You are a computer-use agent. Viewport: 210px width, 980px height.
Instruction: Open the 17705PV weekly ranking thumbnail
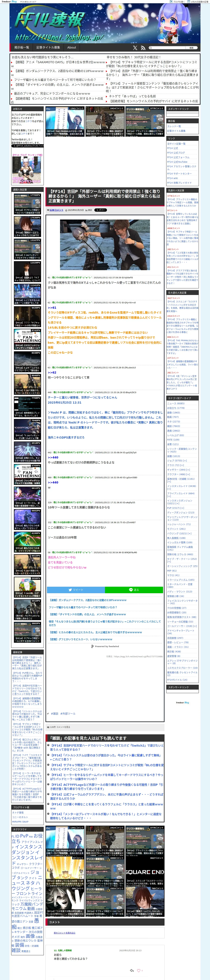coord(27,204)
